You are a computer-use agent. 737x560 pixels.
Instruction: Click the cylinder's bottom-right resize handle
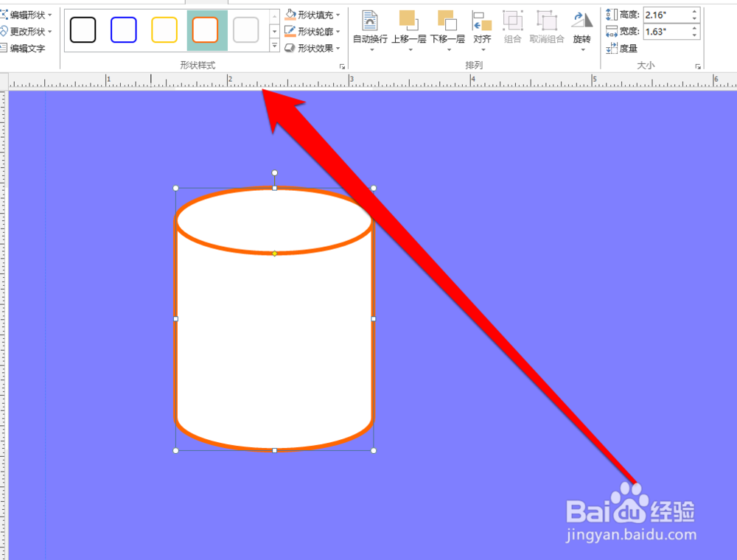[x=374, y=450]
